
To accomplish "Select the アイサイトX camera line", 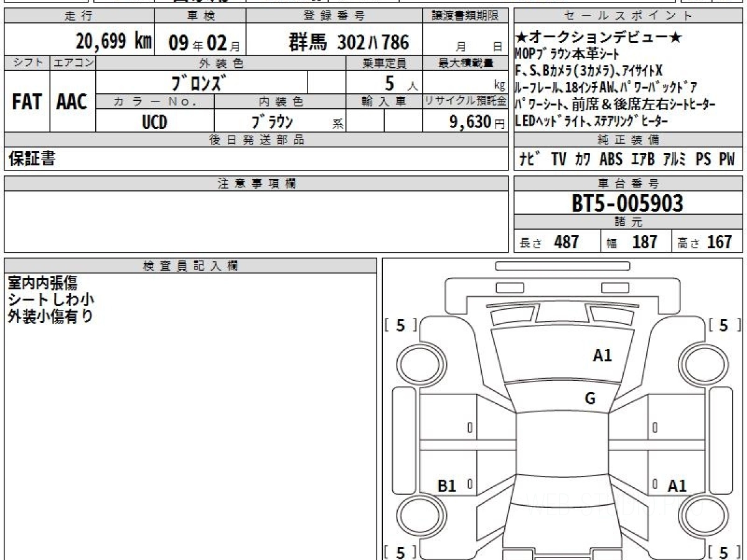I will (x=590, y=70).
